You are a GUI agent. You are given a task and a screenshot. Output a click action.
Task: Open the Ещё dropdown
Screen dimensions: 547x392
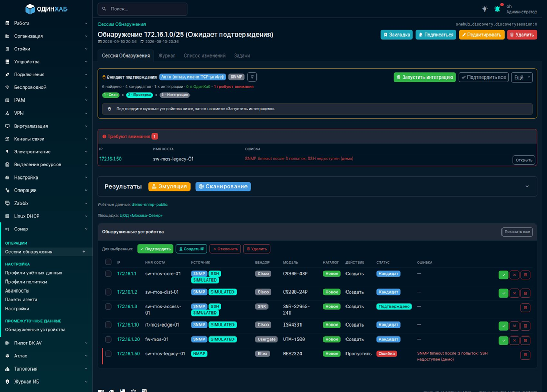pyautogui.click(x=522, y=77)
